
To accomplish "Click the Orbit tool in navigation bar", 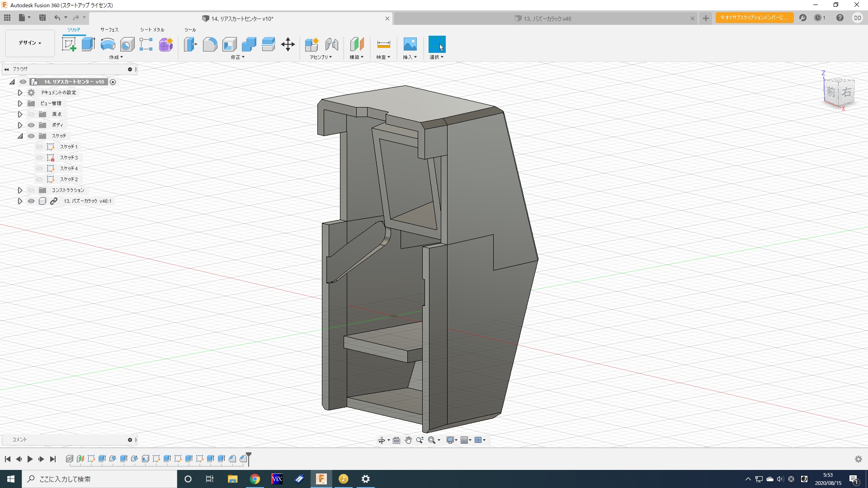I will coord(382,440).
